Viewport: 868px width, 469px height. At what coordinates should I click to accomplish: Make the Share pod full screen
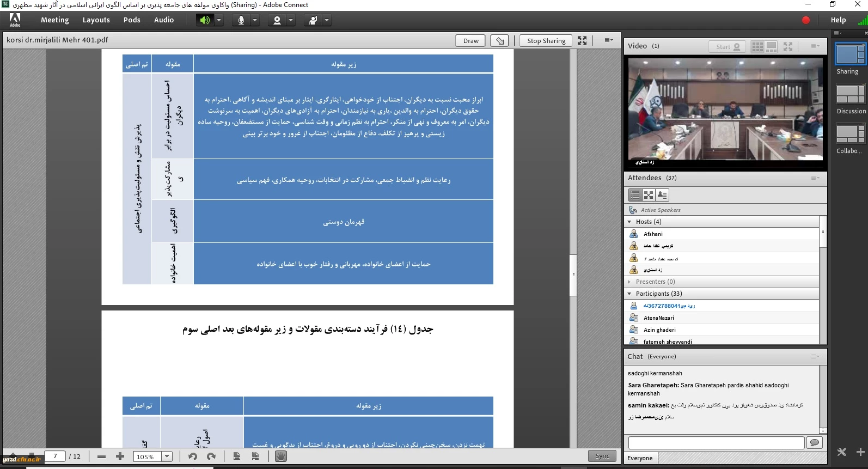(x=582, y=41)
